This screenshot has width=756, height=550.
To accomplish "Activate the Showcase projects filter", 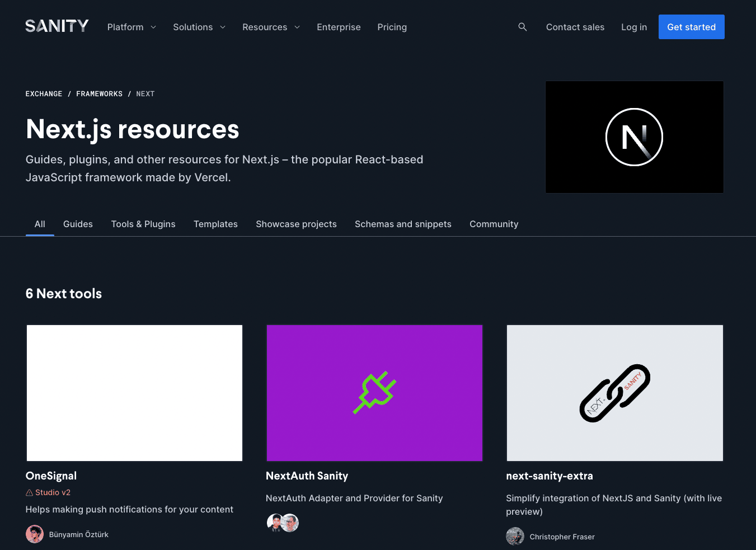I will [296, 224].
